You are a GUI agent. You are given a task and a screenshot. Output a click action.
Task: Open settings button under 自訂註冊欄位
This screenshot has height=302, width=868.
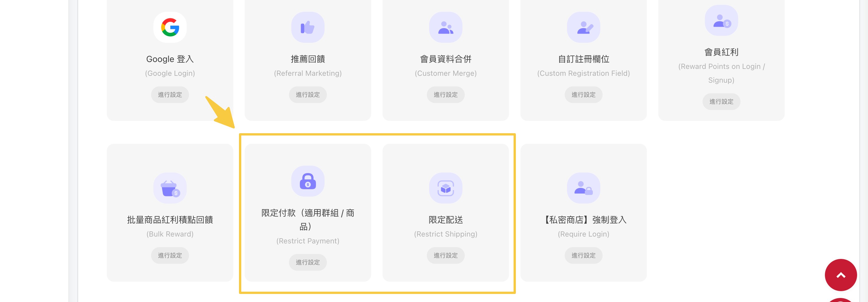583,95
